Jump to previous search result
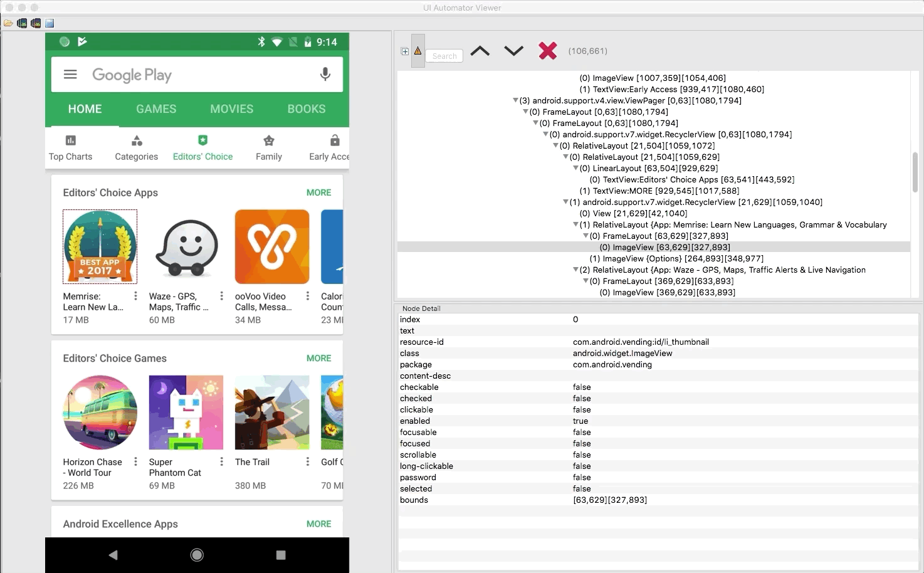Image resolution: width=924 pixels, height=573 pixels. (480, 51)
